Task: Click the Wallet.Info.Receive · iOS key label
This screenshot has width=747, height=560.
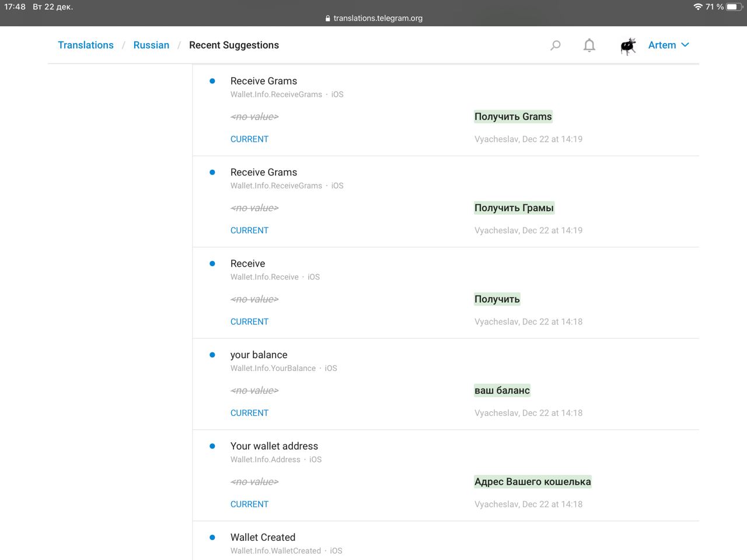Action: click(275, 277)
